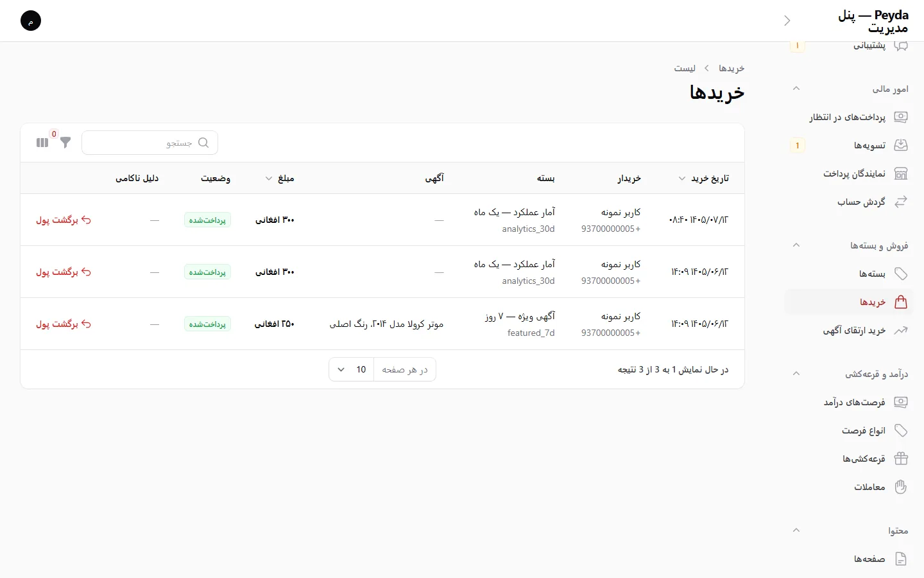This screenshot has height=578, width=924.
Task: Click the نمایندگان پرداخت storefront icon
Action: click(901, 173)
